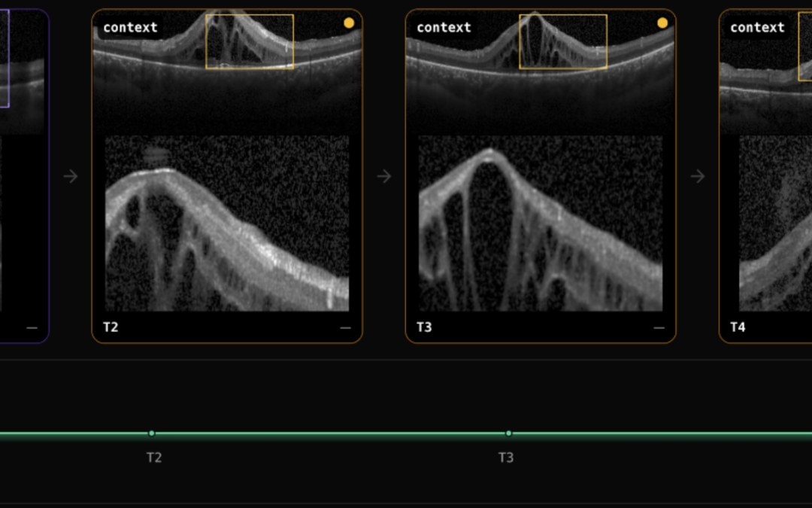Screen dimensions: 812x508
Task: Select the T2 card title label
Action: [111, 327]
